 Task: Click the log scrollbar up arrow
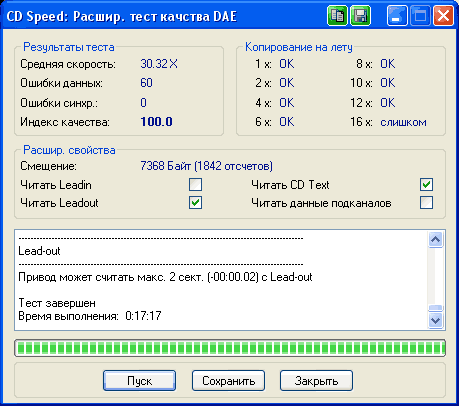click(x=436, y=240)
